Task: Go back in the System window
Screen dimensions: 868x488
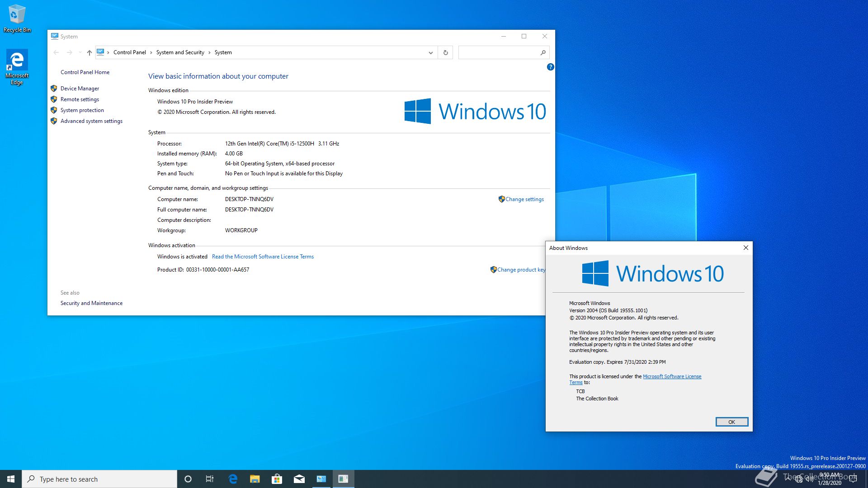Action: [56, 52]
